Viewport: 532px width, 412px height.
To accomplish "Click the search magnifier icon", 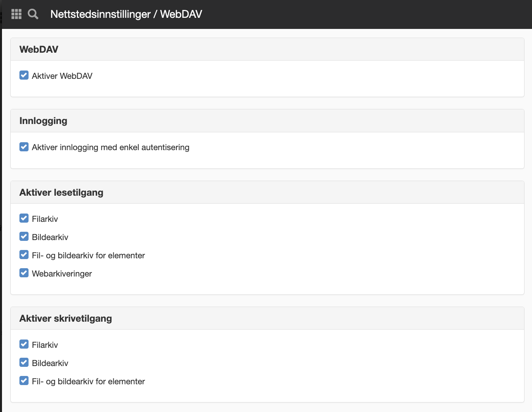I will click(33, 14).
